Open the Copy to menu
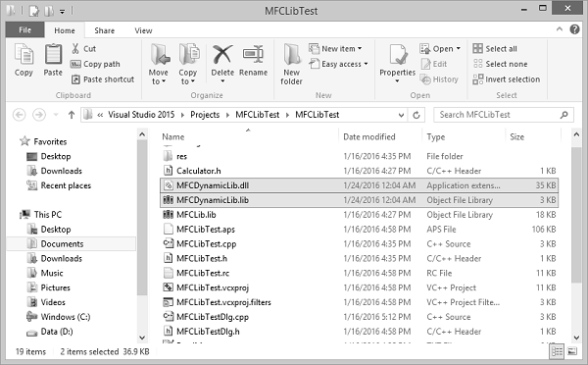The width and height of the screenshot is (588, 365). 187,64
